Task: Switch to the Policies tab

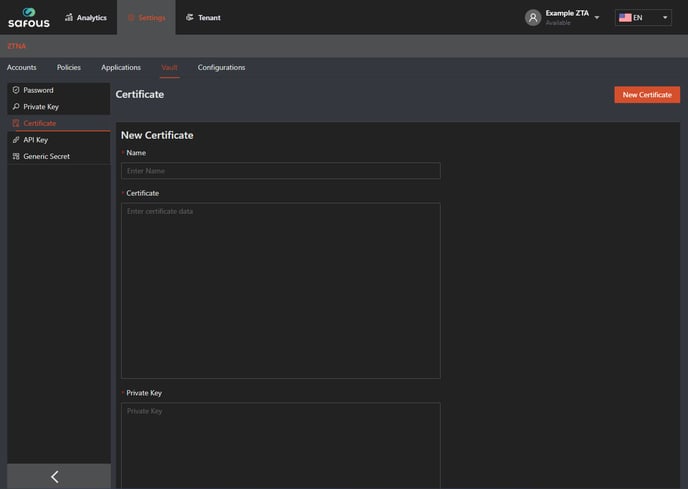Action: point(69,68)
